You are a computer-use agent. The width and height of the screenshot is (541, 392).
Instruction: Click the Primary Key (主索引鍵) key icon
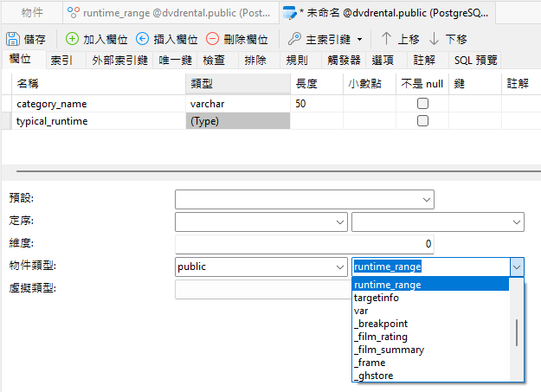[x=294, y=39]
